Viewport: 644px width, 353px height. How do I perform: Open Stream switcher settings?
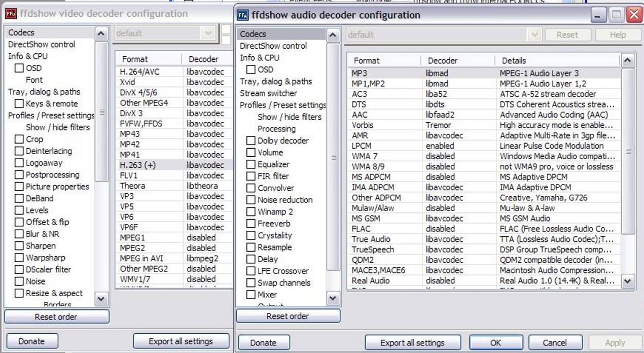pyautogui.click(x=269, y=93)
